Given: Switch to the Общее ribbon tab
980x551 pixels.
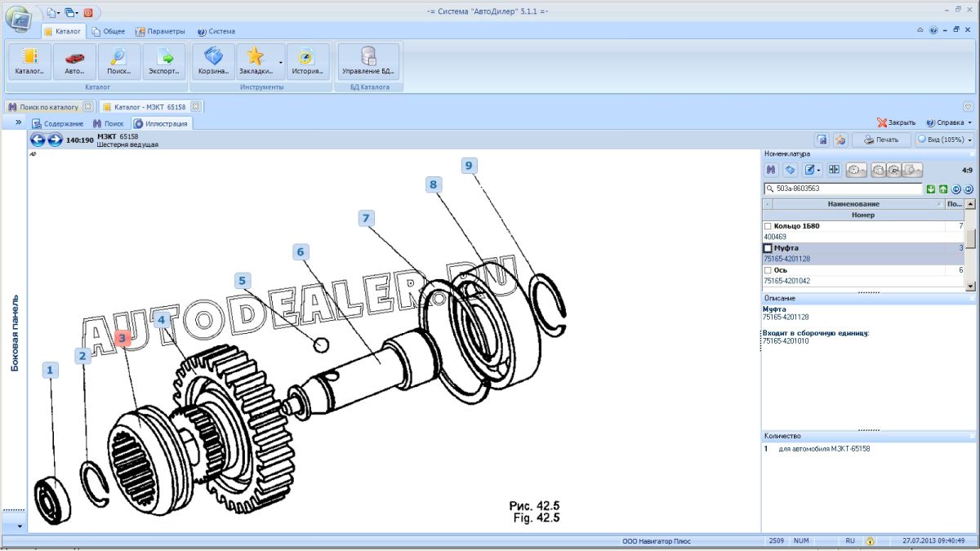Looking at the screenshot, I should tap(109, 32).
